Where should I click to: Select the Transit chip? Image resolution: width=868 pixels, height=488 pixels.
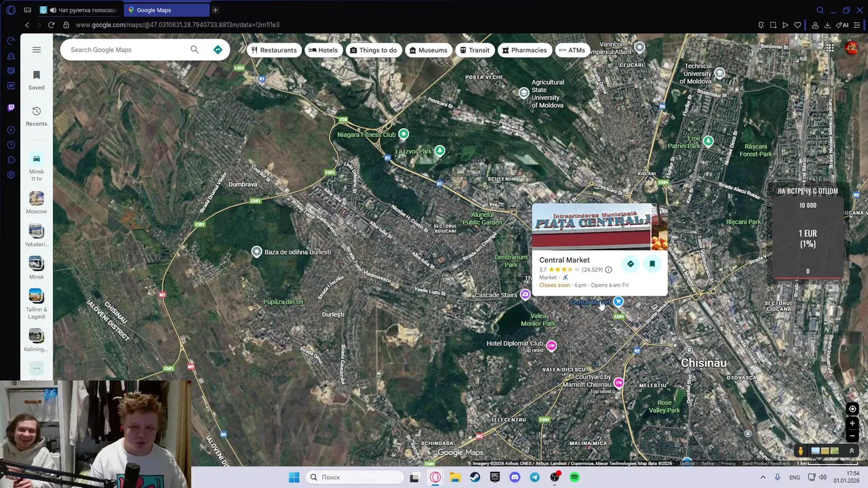474,50
